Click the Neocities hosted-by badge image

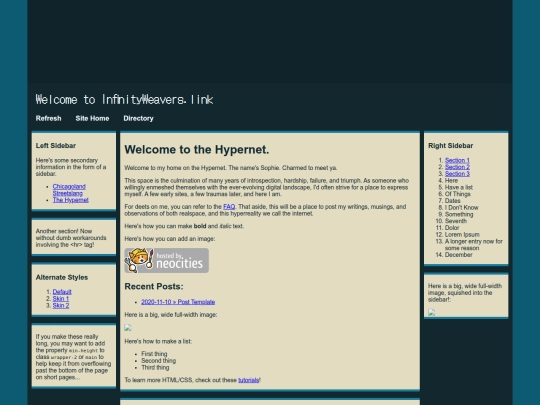(167, 260)
